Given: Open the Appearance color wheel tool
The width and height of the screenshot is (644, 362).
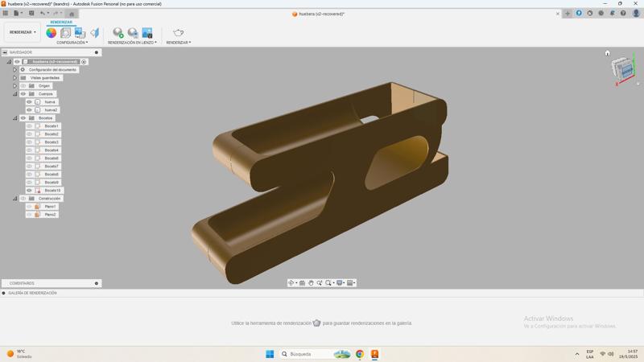Looking at the screenshot, I should [x=52, y=33].
